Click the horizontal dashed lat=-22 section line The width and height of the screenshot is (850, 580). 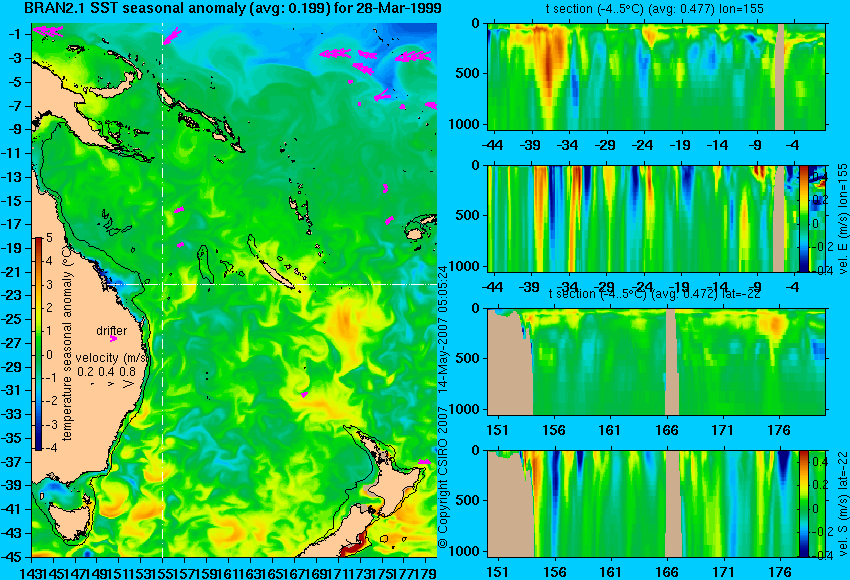point(271,284)
